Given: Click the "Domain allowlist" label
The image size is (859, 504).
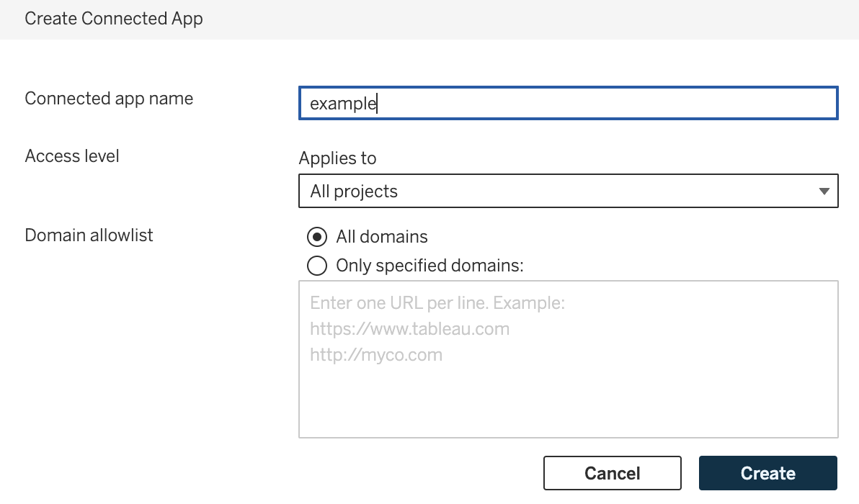Looking at the screenshot, I should point(89,235).
